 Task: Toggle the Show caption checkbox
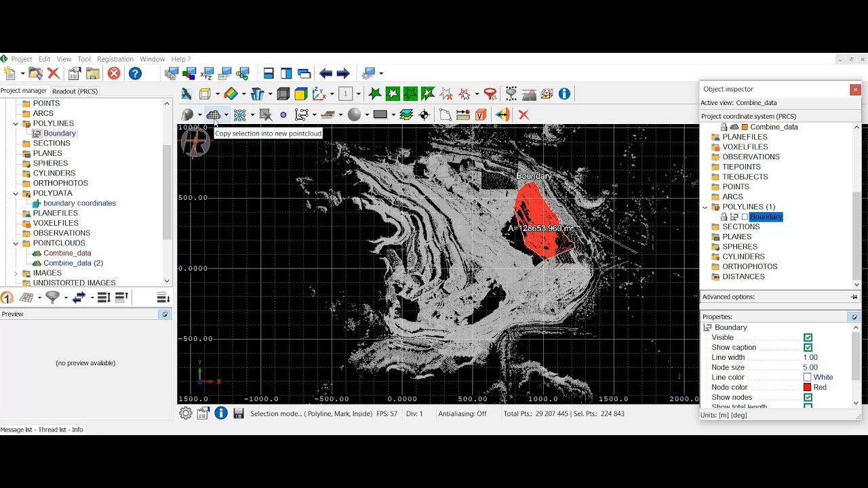(x=808, y=348)
